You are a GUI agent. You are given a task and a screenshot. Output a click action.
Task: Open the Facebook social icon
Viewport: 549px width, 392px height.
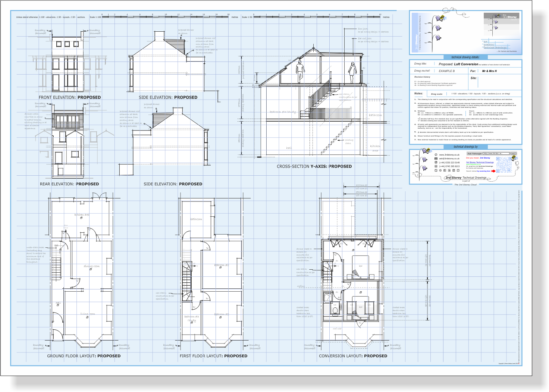point(445,170)
